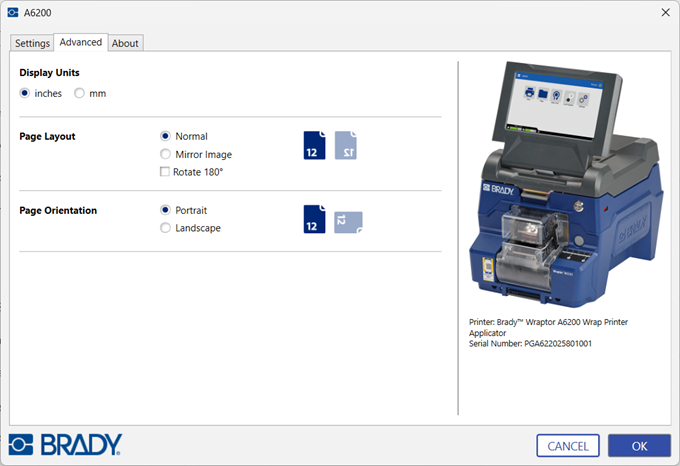Click the A6200 app icon in title bar
This screenshot has height=466, width=680.
[x=12, y=12]
